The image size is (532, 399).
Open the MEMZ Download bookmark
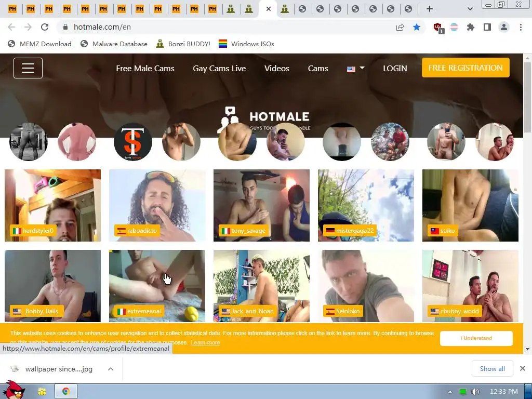tap(39, 44)
